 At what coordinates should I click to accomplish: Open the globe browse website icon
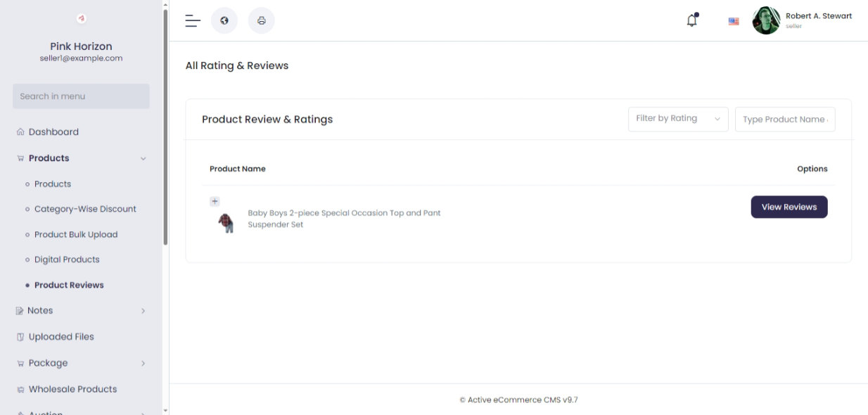tap(224, 20)
